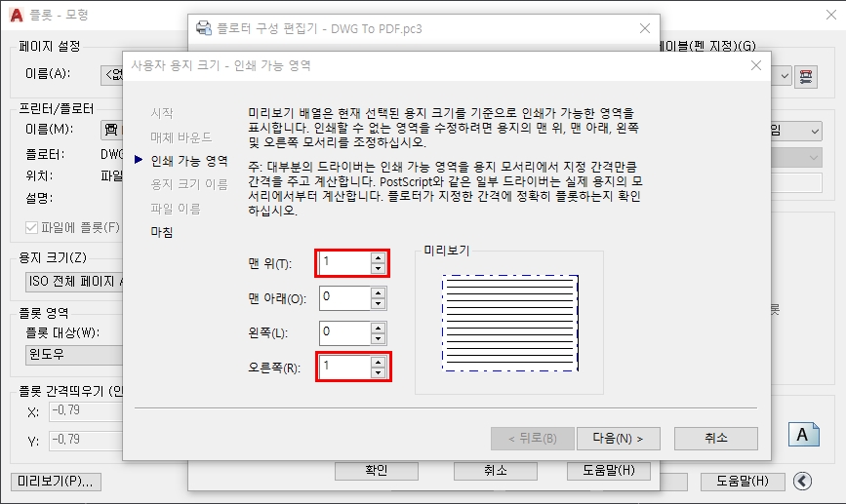Click the Y plot offset field
Screen dimensions: 846x504
[86, 441]
